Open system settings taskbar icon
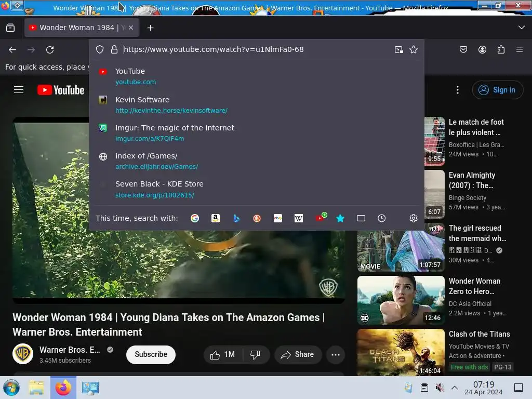532x399 pixels. point(90,388)
